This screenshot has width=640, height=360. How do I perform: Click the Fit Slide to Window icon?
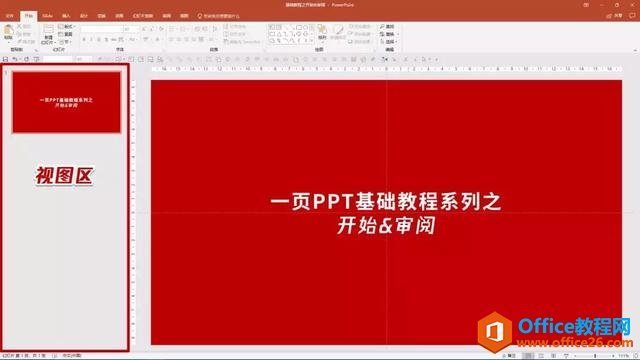click(636, 356)
